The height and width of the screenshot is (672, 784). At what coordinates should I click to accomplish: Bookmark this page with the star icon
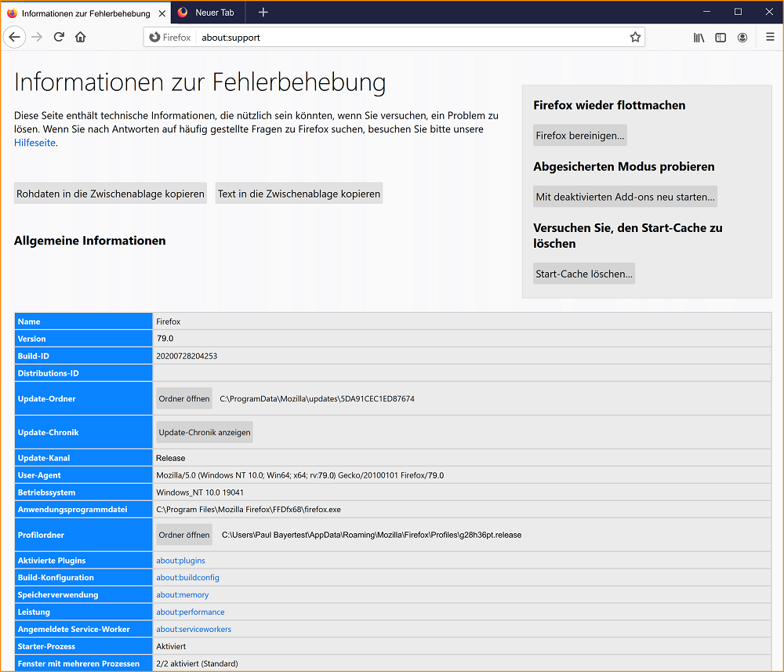point(635,37)
